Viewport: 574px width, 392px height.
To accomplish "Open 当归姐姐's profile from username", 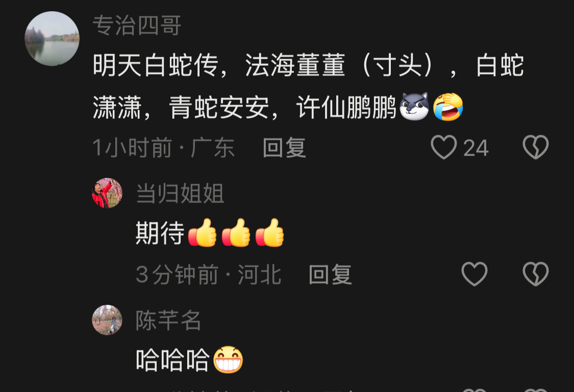I will [180, 193].
